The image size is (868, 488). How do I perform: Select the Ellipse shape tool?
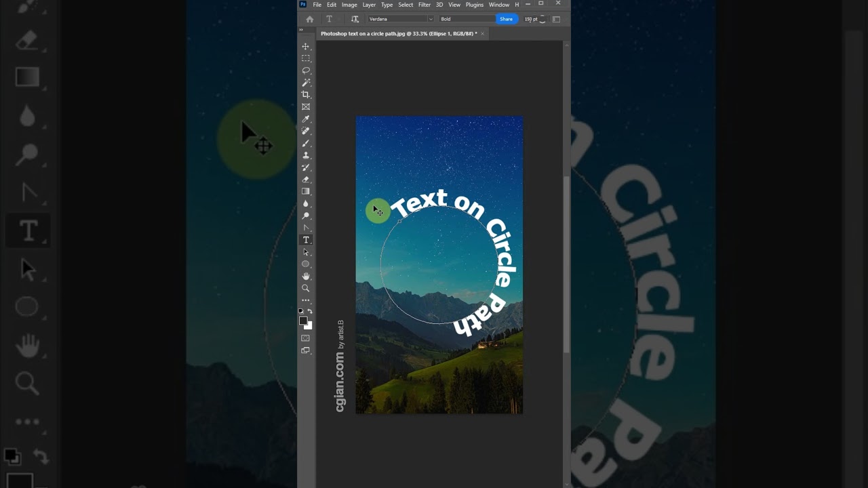306,264
